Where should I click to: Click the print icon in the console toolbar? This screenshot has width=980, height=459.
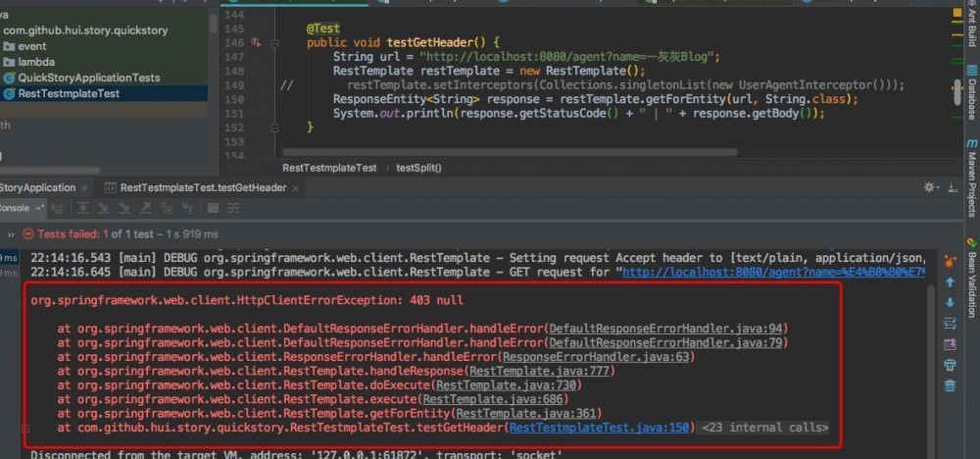point(950,365)
